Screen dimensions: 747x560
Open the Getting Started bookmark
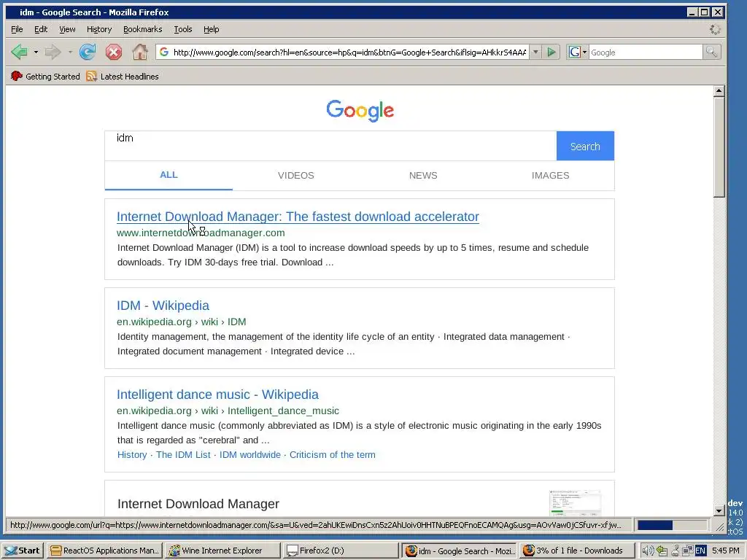45,76
